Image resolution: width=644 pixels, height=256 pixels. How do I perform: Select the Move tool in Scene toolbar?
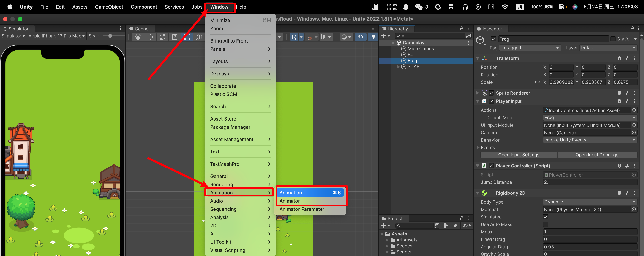click(150, 37)
